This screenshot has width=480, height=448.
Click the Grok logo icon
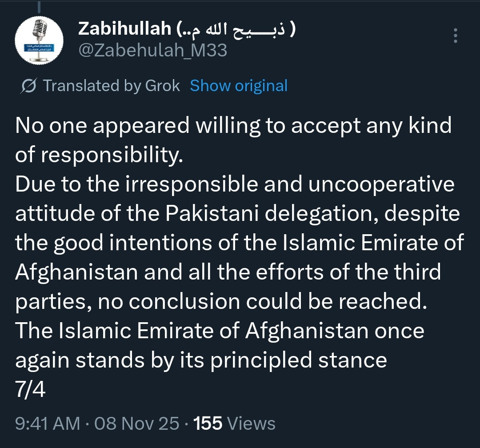[29, 86]
